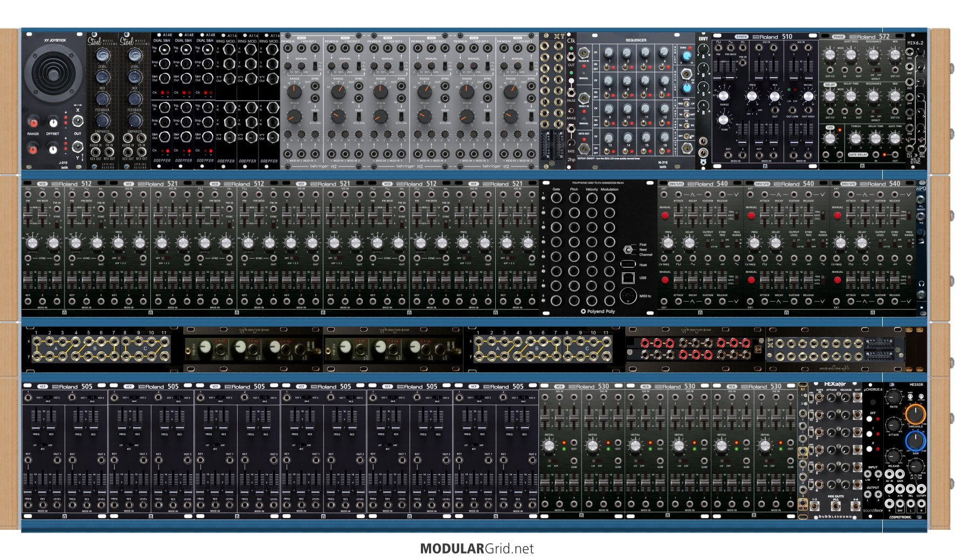Turn the Range knob on first Roland 512
The height and width of the screenshot is (560, 955).
(32, 242)
